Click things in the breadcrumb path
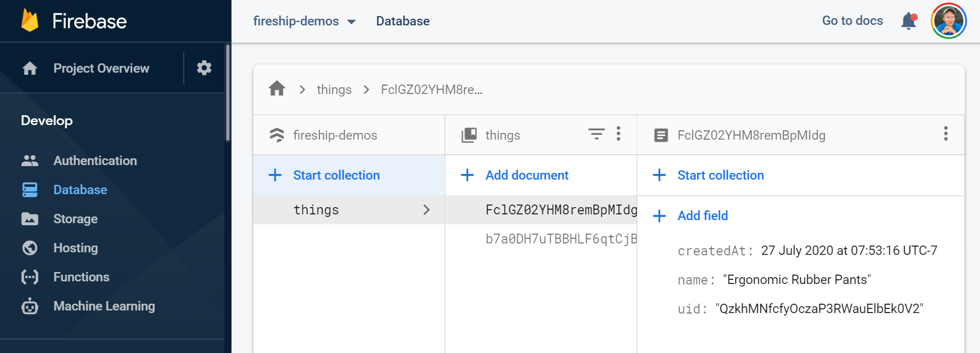The image size is (980, 353). tap(334, 90)
